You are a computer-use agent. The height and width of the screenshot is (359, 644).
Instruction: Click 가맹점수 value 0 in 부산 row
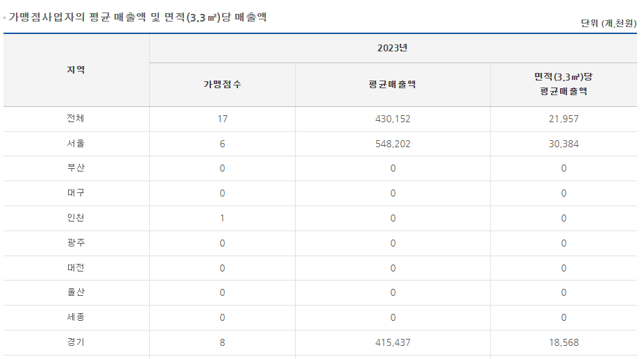pyautogui.click(x=222, y=169)
